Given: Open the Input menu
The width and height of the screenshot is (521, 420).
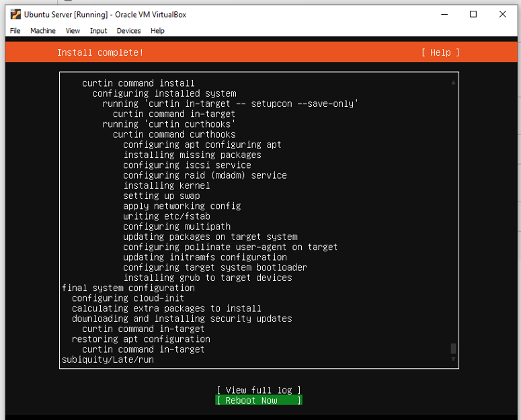Looking at the screenshot, I should coord(98,31).
